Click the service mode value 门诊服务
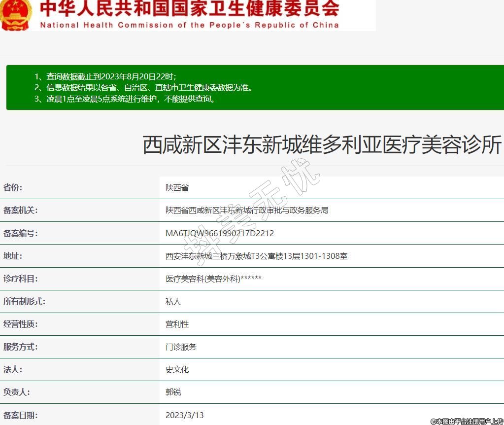This screenshot has width=504, height=425. click(181, 347)
